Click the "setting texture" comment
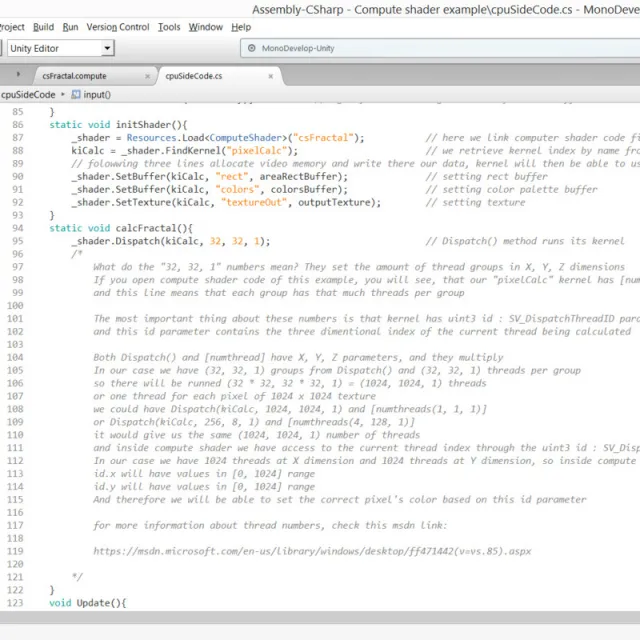Image resolution: width=640 pixels, height=640 pixels. [x=476, y=202]
